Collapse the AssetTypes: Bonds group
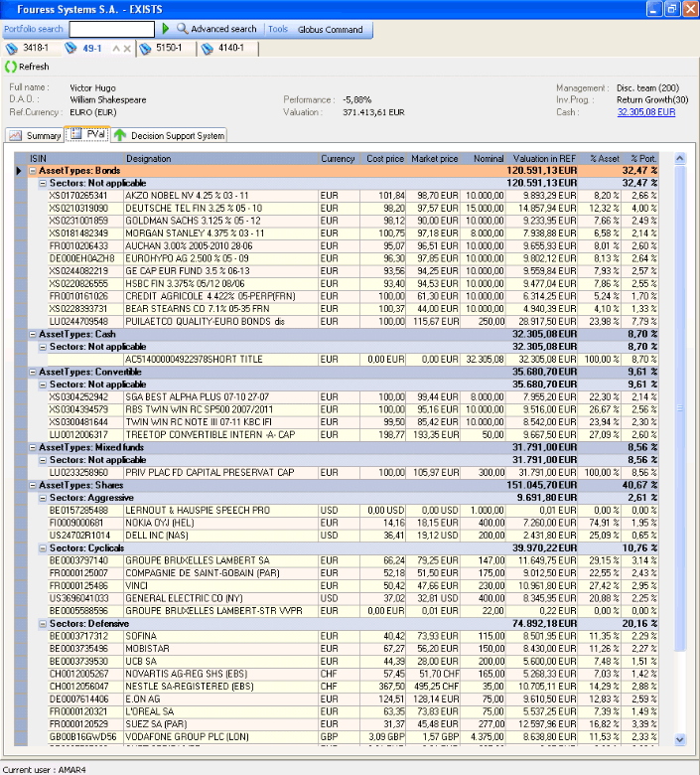Viewport: 700px width, 775px height. tap(33, 171)
